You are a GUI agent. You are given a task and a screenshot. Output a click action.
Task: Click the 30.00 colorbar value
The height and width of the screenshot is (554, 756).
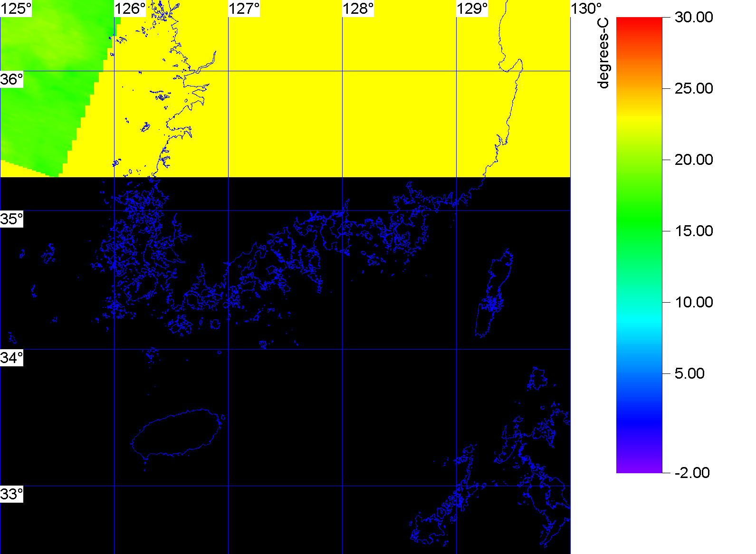click(x=694, y=17)
